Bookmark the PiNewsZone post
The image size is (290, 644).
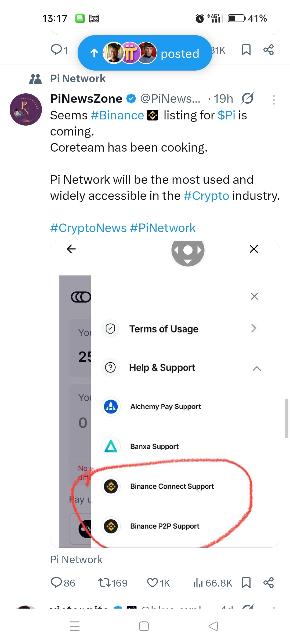pos(246,583)
